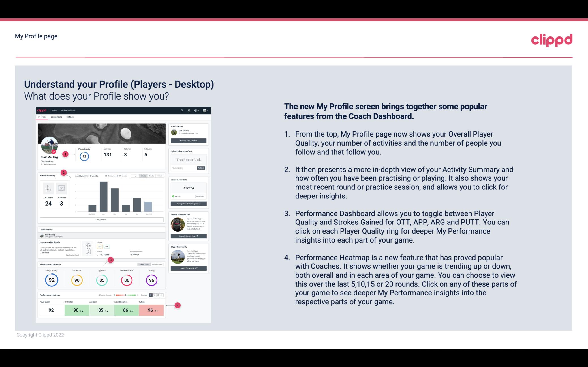
Task: Toggle Player Quality view in Performance Dashboard
Action: pos(145,264)
